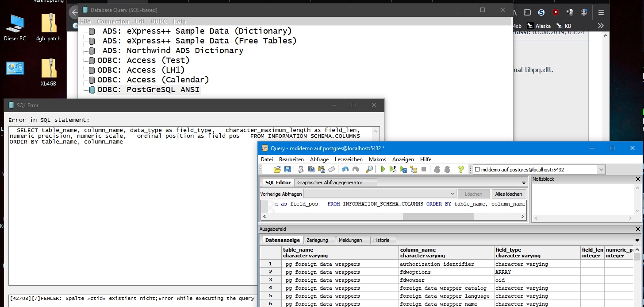Open the ODBC menu in Database Query
Image resolution: width=644 pixels, height=307 pixels.
(x=159, y=21)
